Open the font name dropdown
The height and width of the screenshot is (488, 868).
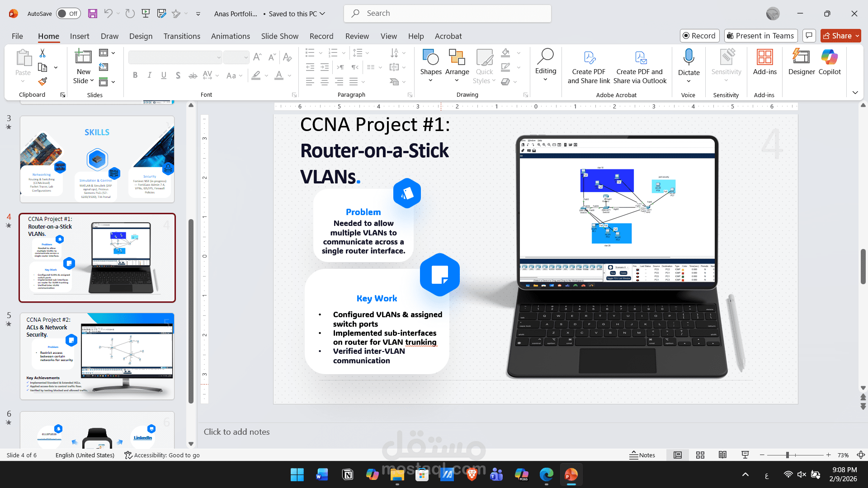click(219, 57)
